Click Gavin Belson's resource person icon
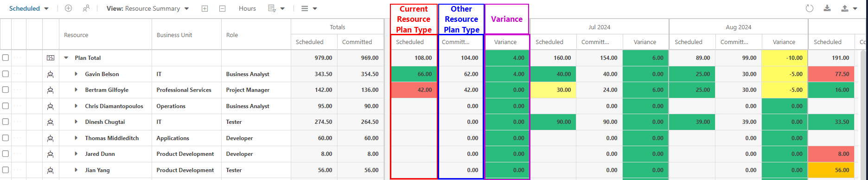The image size is (868, 180). [x=51, y=74]
